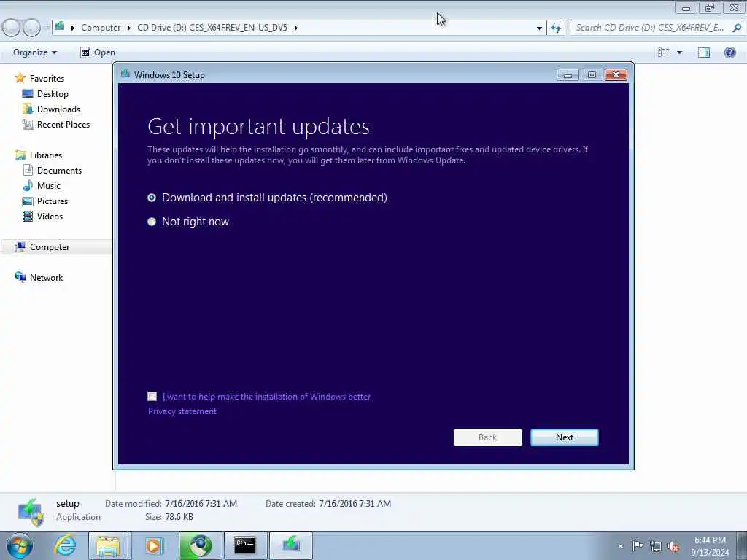Expand arrow after Computer in breadcrumb
The width and height of the screenshot is (747, 560).
pos(128,28)
